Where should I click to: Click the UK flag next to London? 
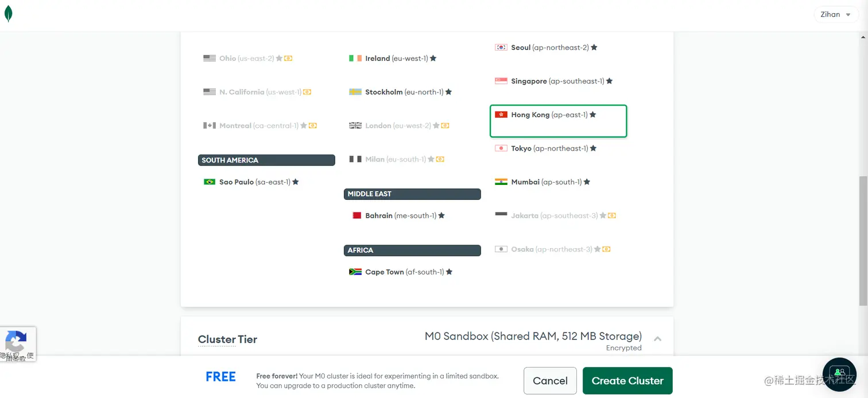click(x=355, y=125)
